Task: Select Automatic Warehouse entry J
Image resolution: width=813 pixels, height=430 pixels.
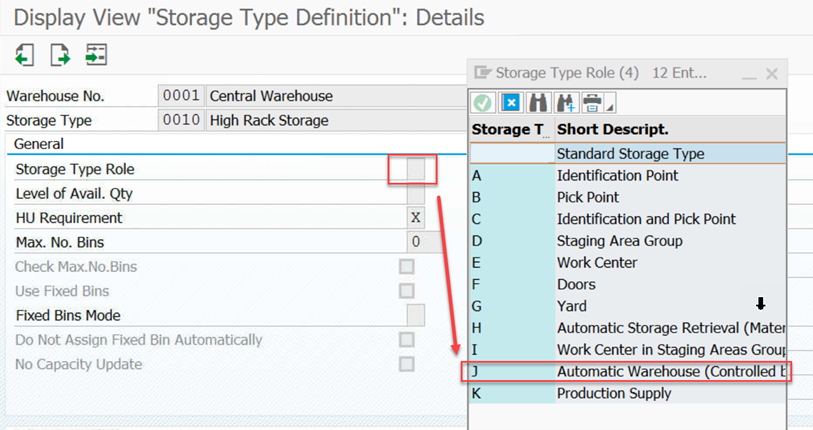Action: [628, 372]
